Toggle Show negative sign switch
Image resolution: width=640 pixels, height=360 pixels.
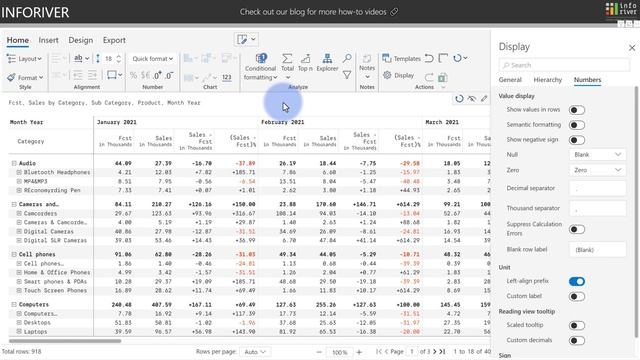(577, 140)
